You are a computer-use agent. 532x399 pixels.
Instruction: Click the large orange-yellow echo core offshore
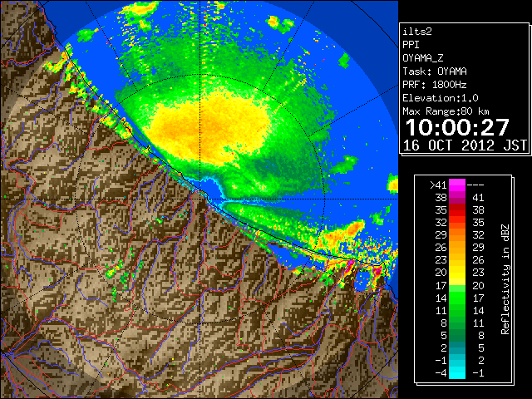coord(207,127)
